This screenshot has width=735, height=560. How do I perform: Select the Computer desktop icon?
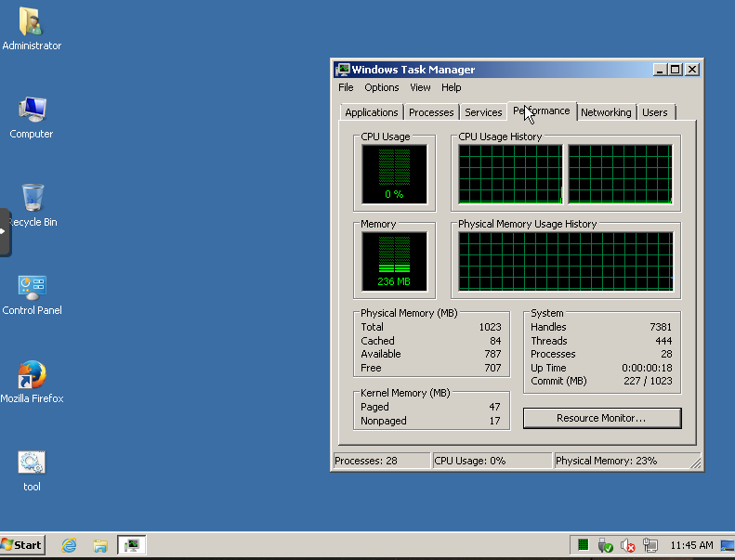32,110
